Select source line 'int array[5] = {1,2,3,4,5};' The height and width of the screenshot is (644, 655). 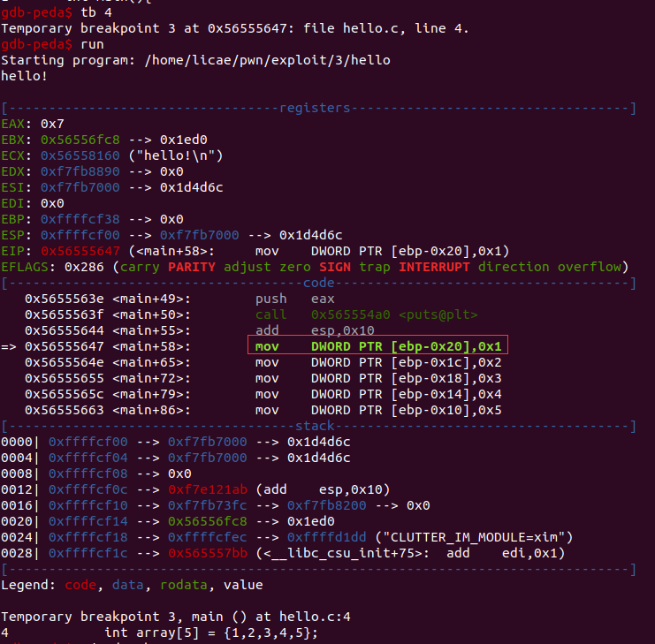pos(211,633)
